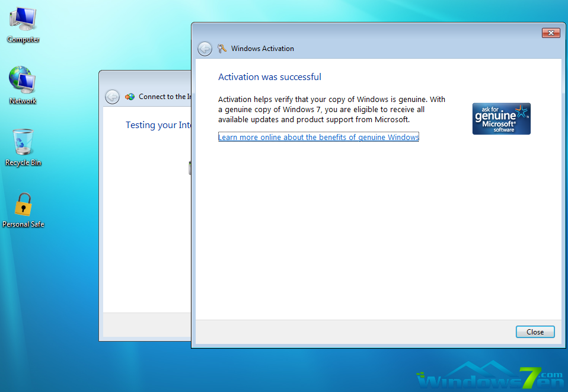Click the Recycle Bin icon
Image resolution: width=568 pixels, height=392 pixels.
23,143
